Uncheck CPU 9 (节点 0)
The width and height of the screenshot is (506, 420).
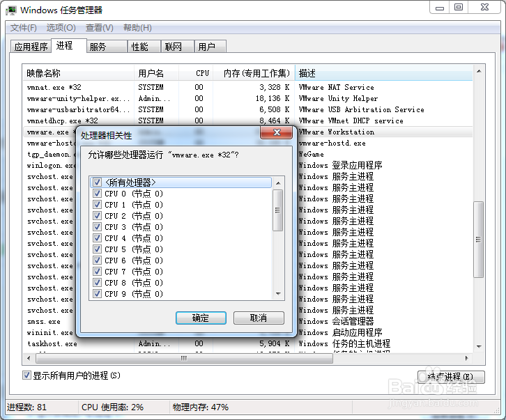point(97,294)
